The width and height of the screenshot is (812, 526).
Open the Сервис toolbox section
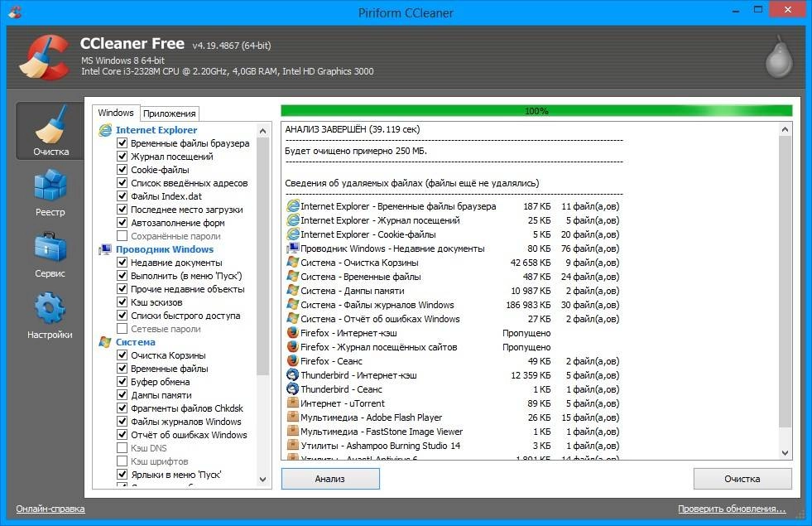click(50, 254)
